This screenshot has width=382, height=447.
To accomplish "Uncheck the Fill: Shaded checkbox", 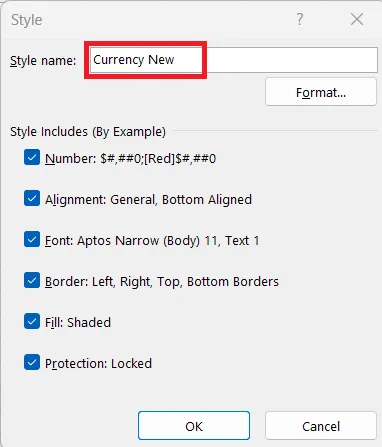I will pos(32,321).
